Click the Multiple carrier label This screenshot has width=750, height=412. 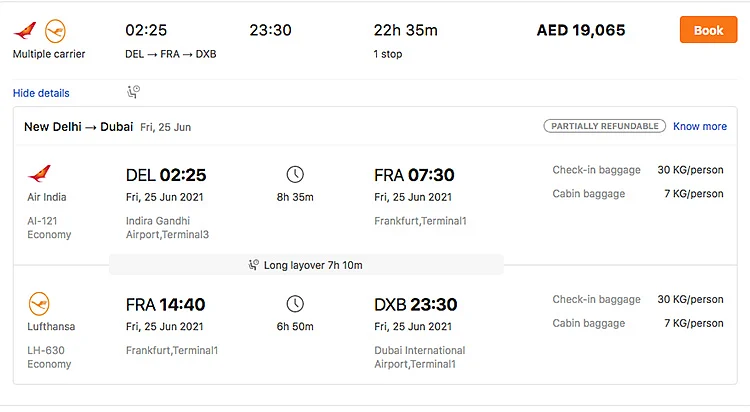(49, 54)
